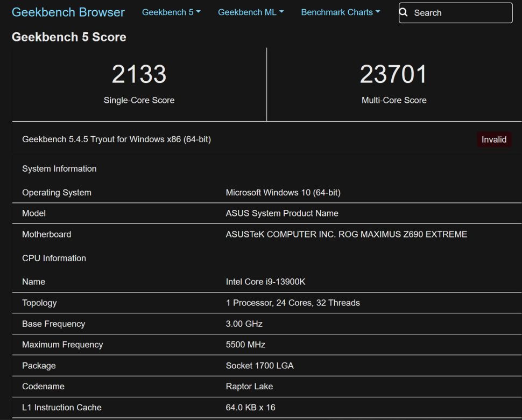522x420 pixels.
Task: Select the 2133 single-core score value
Action: [139, 74]
